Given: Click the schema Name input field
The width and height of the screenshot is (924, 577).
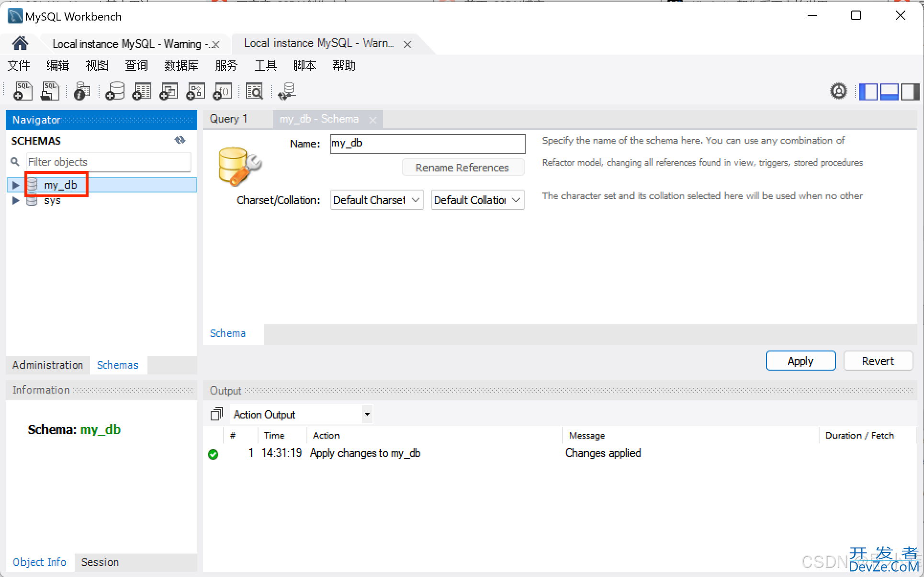Looking at the screenshot, I should point(428,144).
